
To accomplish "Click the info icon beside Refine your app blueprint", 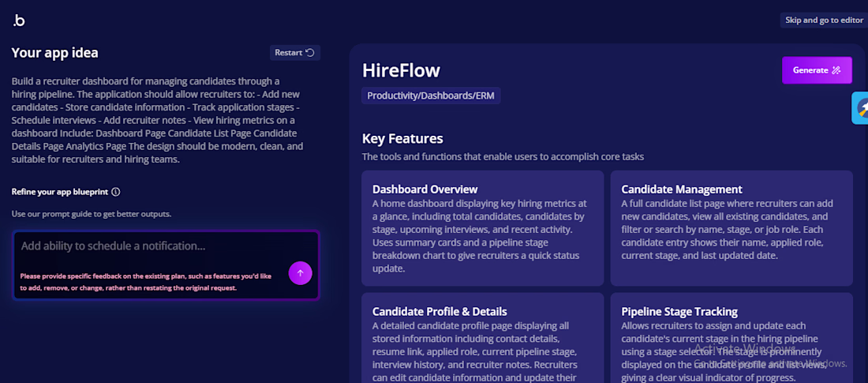I will pos(116,192).
